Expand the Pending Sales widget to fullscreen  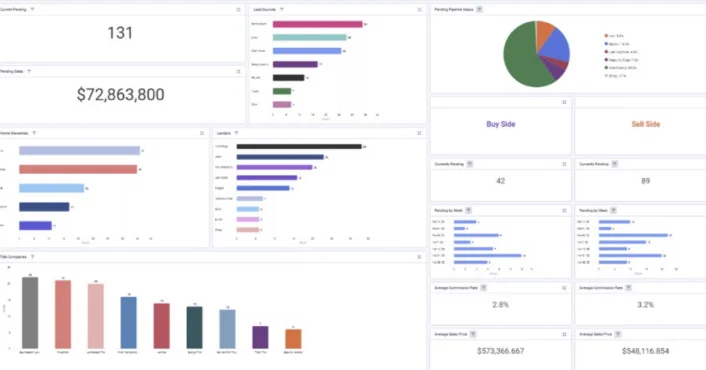click(x=239, y=72)
